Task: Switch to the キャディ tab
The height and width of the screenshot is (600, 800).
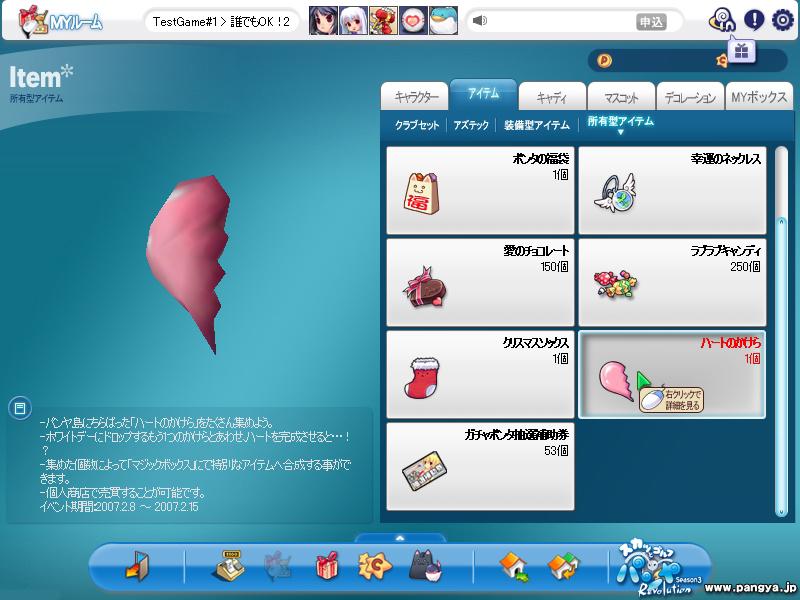Action: coord(552,96)
